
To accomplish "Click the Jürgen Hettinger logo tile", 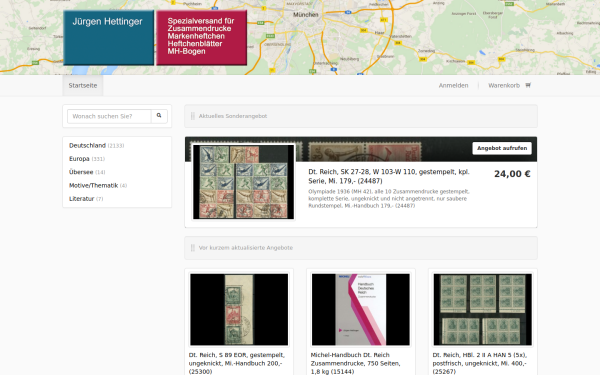I will 109,38.
